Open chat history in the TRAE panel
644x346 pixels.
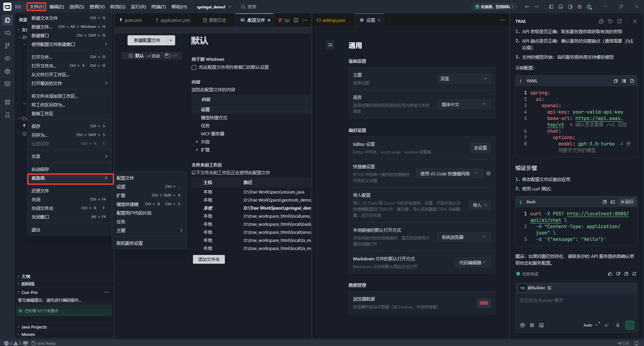pos(610,21)
